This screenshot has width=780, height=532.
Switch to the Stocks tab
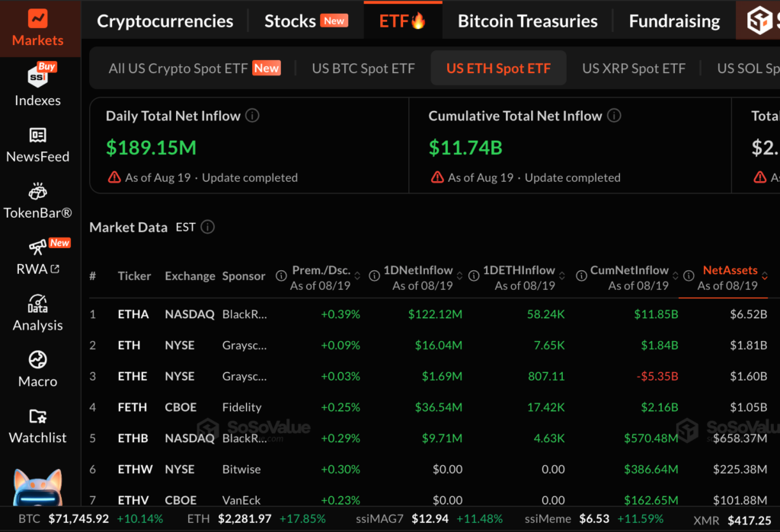tap(306, 21)
